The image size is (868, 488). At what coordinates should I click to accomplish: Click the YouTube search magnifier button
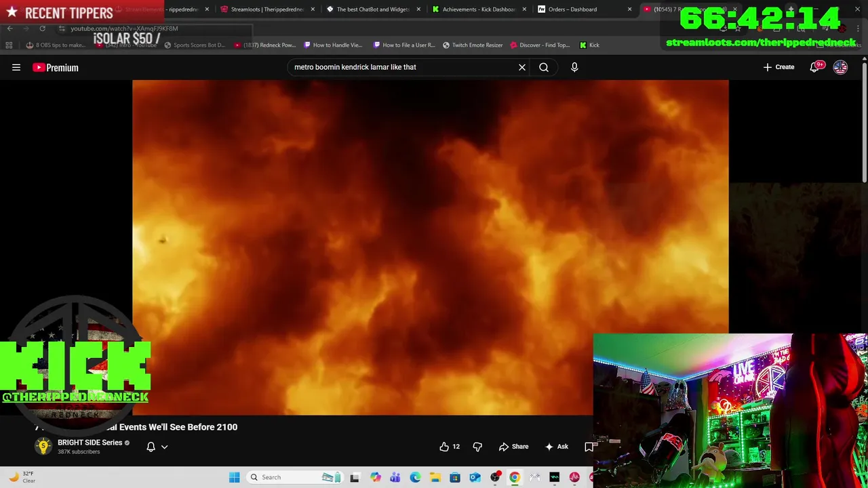point(544,67)
